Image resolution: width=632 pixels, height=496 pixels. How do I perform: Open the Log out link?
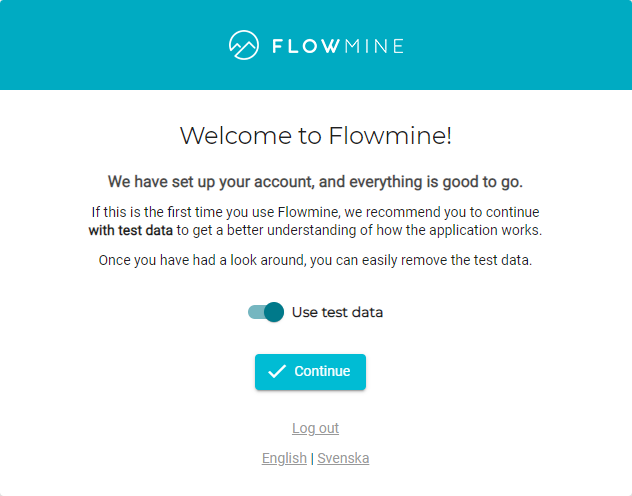point(315,428)
